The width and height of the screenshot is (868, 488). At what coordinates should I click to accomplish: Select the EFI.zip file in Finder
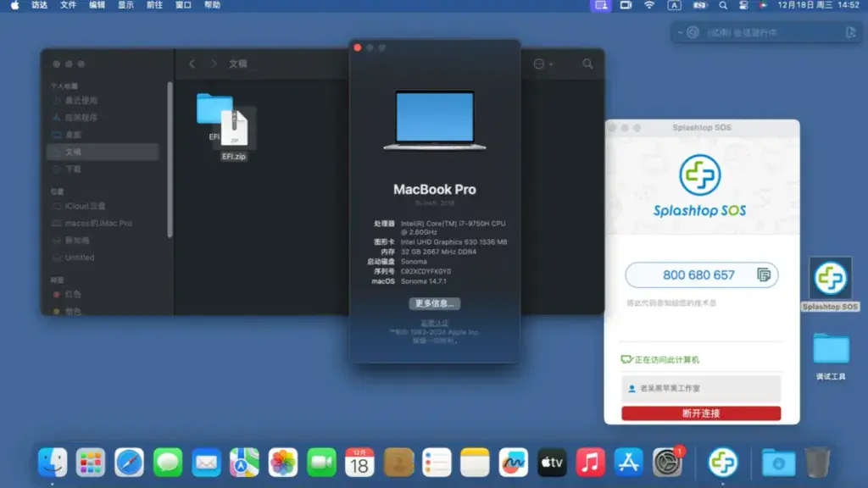tap(234, 133)
